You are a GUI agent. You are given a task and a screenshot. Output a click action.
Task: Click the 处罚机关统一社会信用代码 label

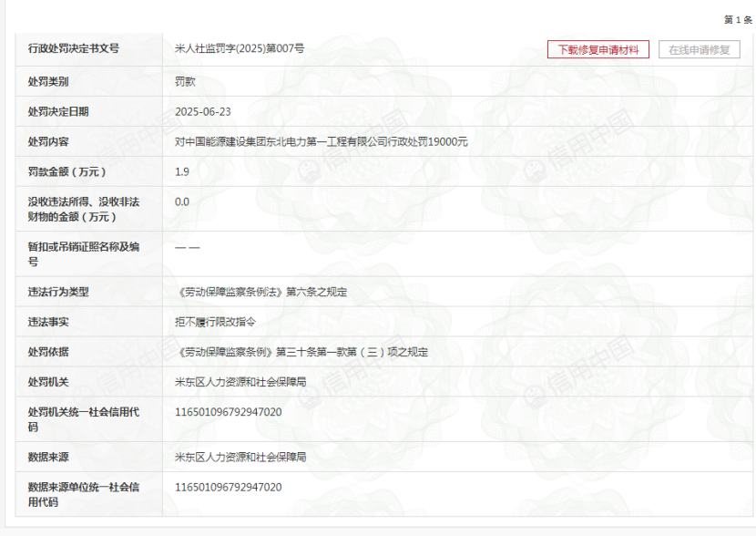84,419
